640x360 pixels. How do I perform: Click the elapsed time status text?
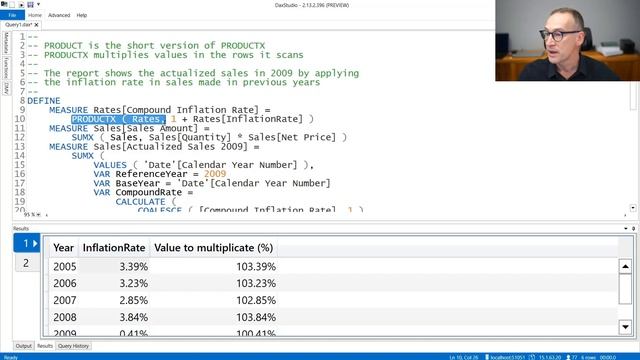(x=608, y=357)
